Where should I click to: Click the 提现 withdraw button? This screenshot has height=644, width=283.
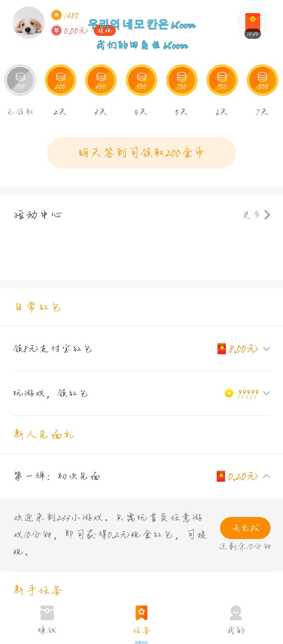[105, 31]
